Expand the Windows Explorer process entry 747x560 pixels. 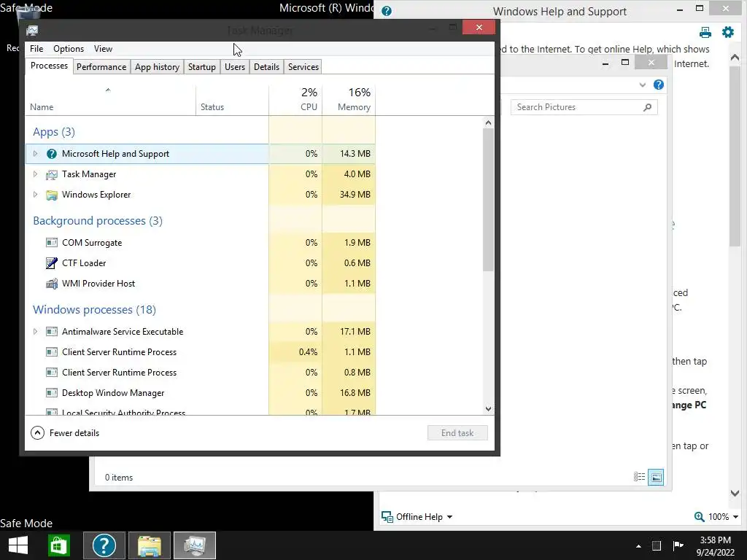coord(35,195)
